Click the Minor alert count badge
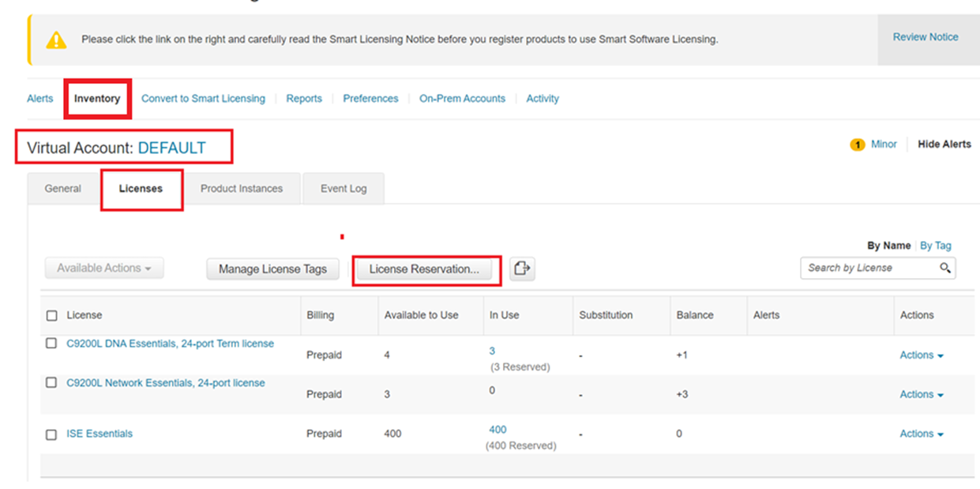 [x=857, y=145]
